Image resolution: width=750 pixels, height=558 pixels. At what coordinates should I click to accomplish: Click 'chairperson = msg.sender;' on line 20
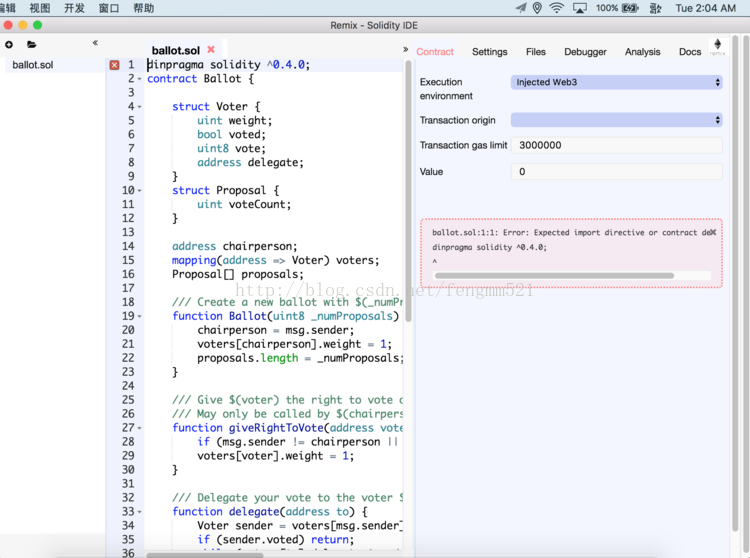(276, 330)
